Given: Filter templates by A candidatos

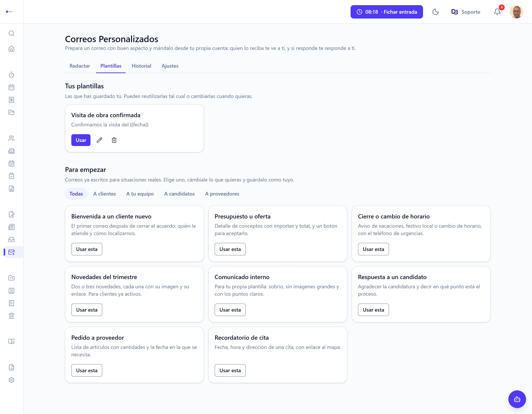Looking at the screenshot, I should tap(179, 194).
